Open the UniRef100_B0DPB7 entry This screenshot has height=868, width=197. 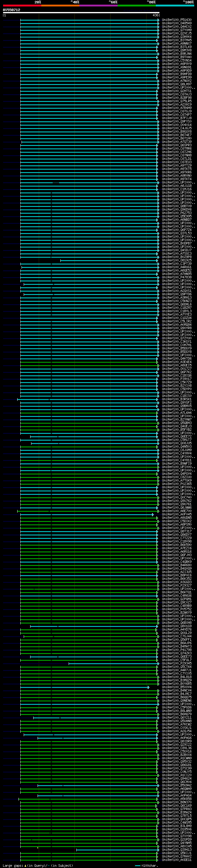pos(176,244)
